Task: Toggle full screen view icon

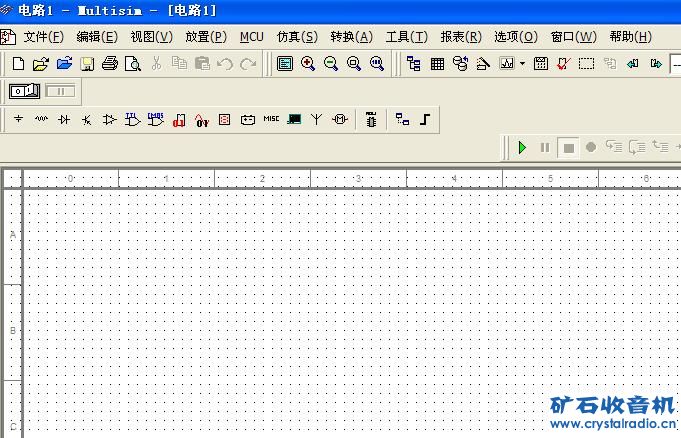Action: coord(285,64)
